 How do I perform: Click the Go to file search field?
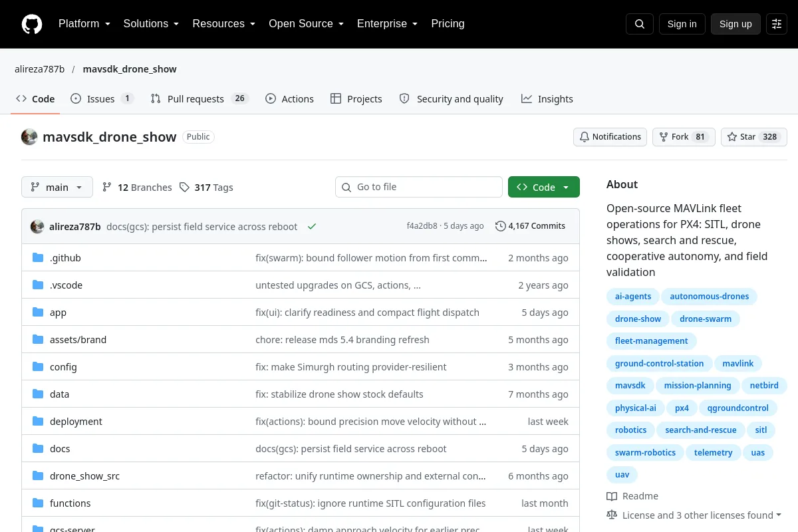419,187
